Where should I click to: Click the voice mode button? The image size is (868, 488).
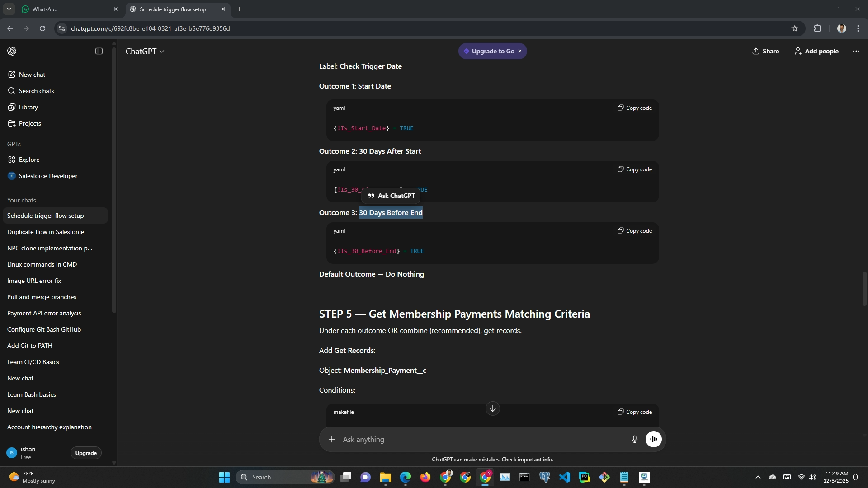653,439
